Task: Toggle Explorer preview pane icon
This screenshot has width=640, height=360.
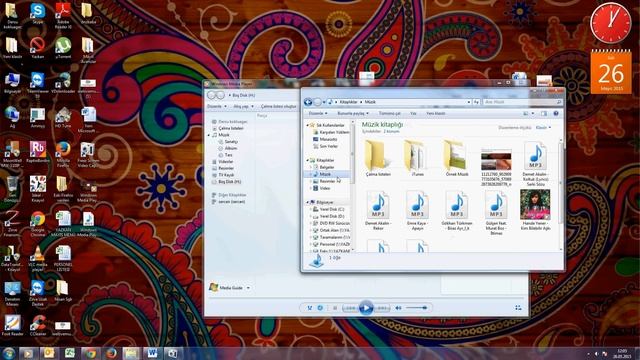Action: (544, 113)
